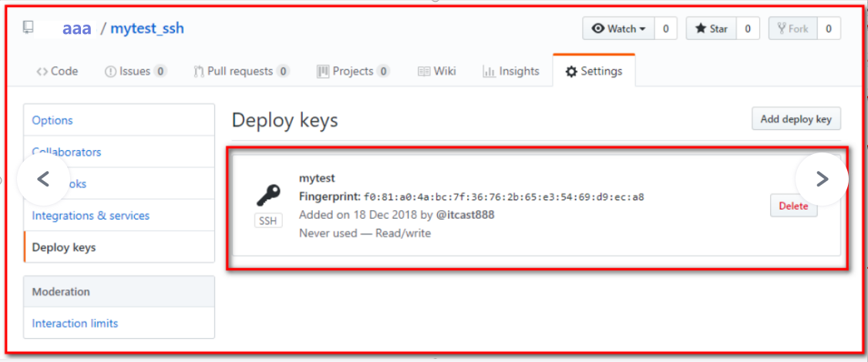
Task: Click the SSH key icon
Action: click(x=268, y=196)
